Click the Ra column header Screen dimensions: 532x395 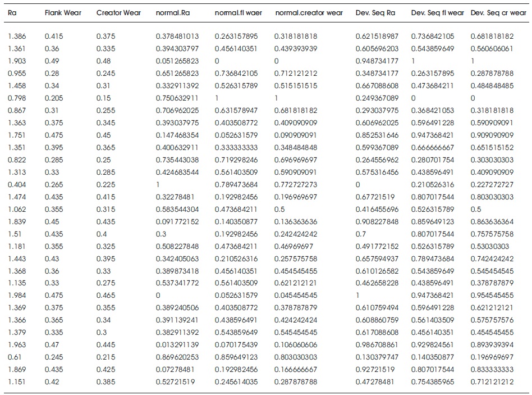pos(12,13)
